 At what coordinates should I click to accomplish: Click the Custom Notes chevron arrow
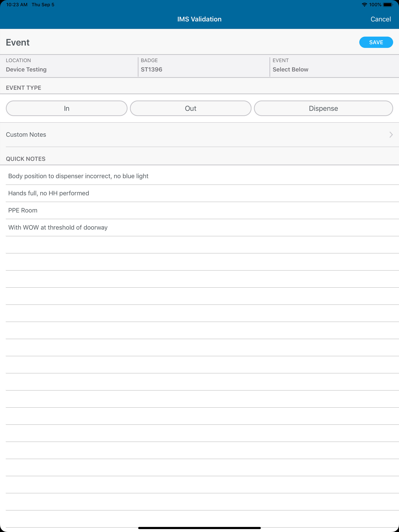pyautogui.click(x=391, y=135)
